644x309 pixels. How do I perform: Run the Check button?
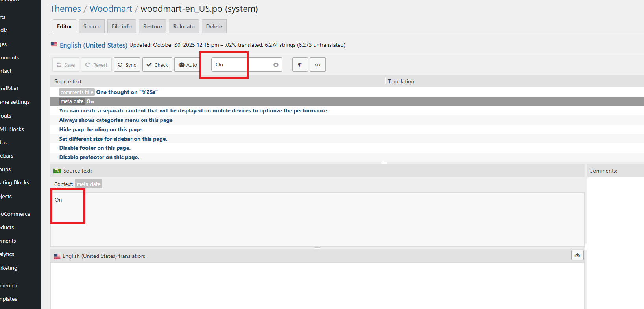click(157, 65)
